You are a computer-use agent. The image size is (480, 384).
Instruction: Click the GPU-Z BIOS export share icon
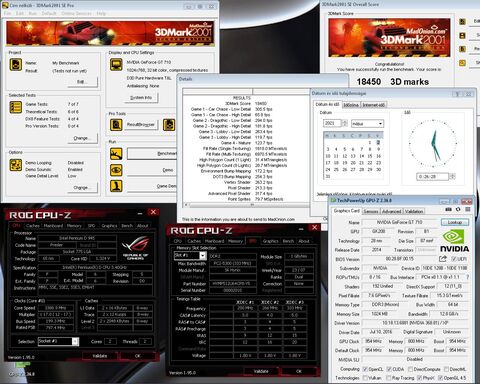tap(443, 258)
